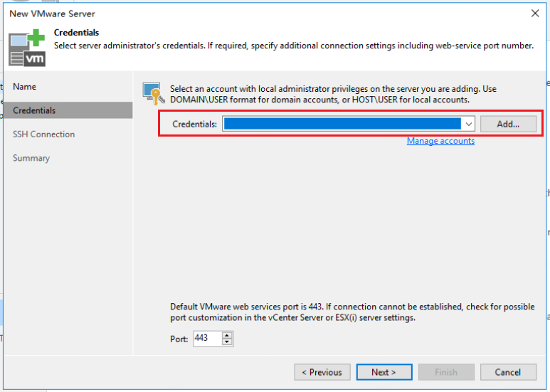The height and width of the screenshot is (392, 550).
Task: Switch to the SSH Connection step
Action: pos(44,134)
